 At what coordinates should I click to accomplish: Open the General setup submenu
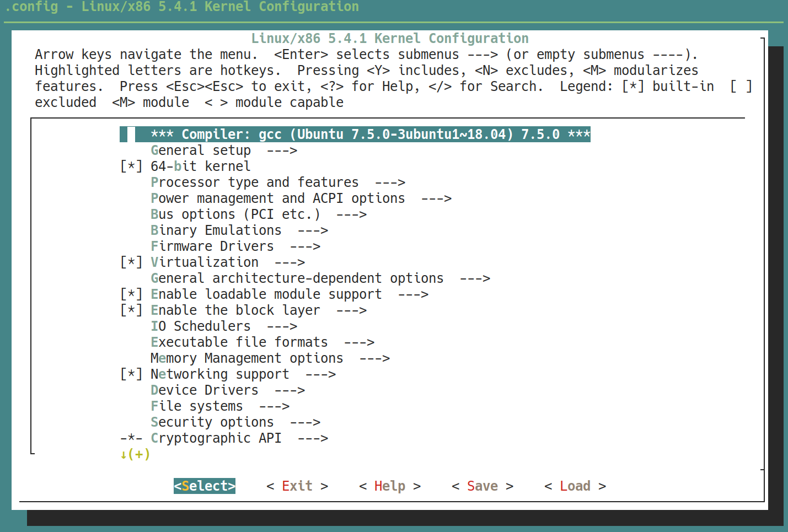click(x=201, y=151)
